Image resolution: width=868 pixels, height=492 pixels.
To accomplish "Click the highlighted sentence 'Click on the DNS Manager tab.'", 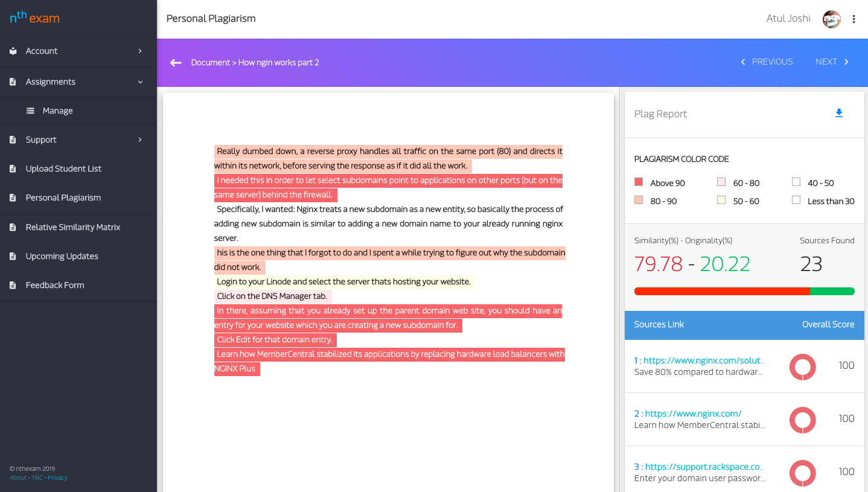I will [273, 296].
